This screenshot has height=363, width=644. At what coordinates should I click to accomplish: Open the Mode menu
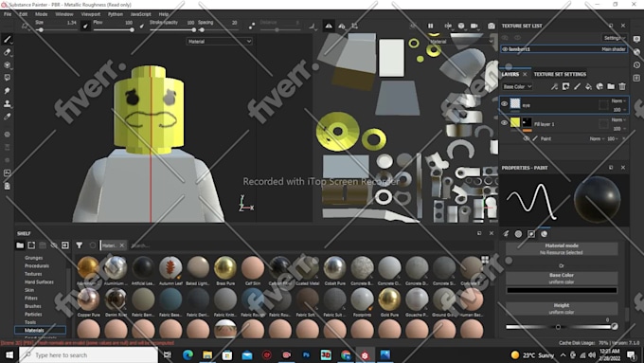[42, 14]
